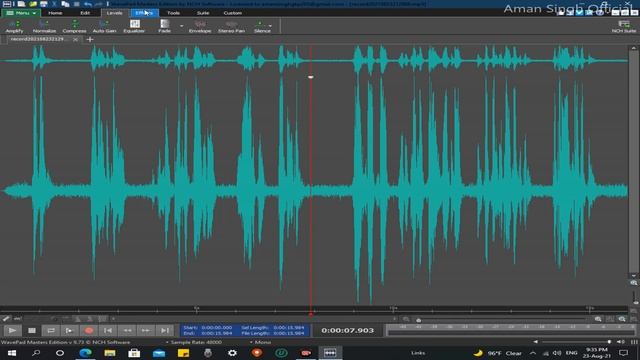Click zoom to selection icon at bottom right
Image resolution: width=640 pixels, height=360 pixels.
tap(622, 319)
